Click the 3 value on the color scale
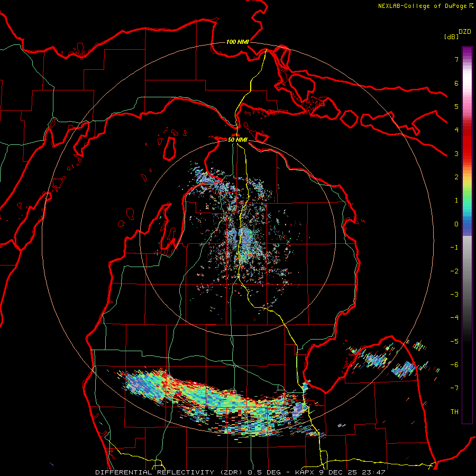Screen dimensions: 476x476 pos(456,153)
